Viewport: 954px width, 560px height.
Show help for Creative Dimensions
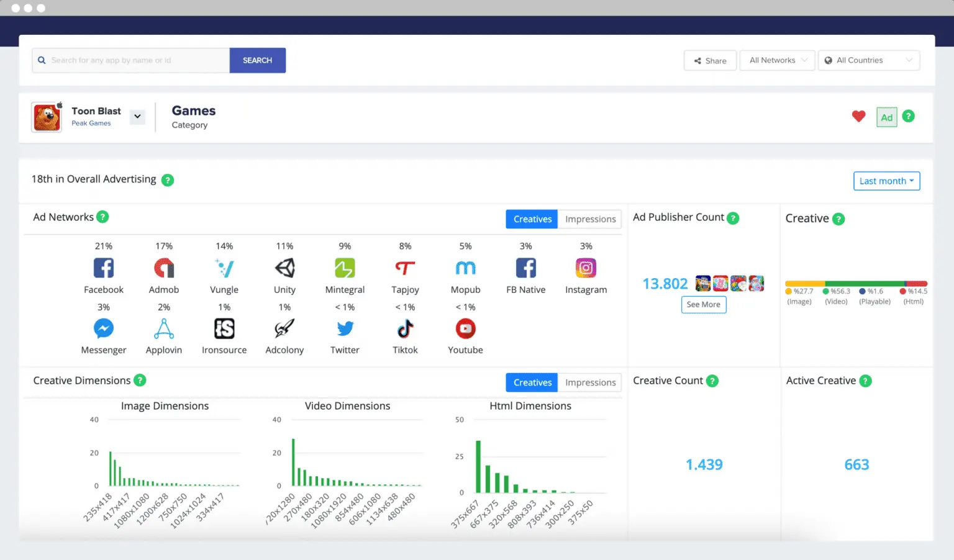(140, 380)
